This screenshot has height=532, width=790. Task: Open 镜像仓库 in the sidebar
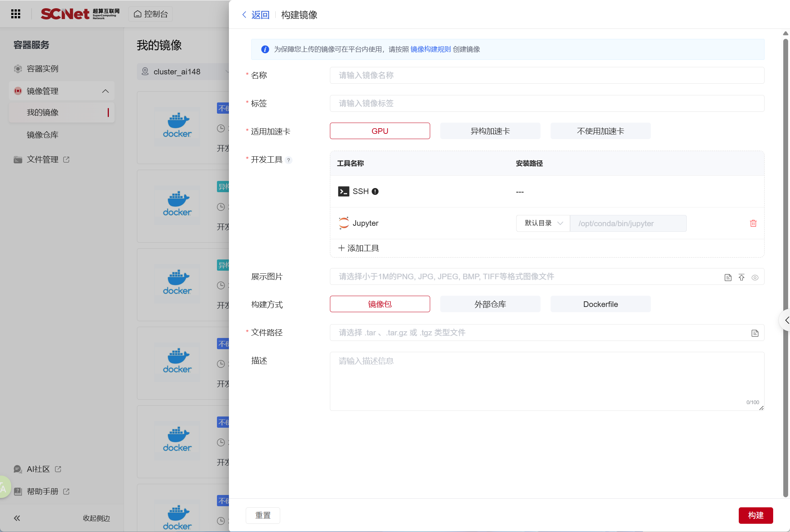coord(43,135)
